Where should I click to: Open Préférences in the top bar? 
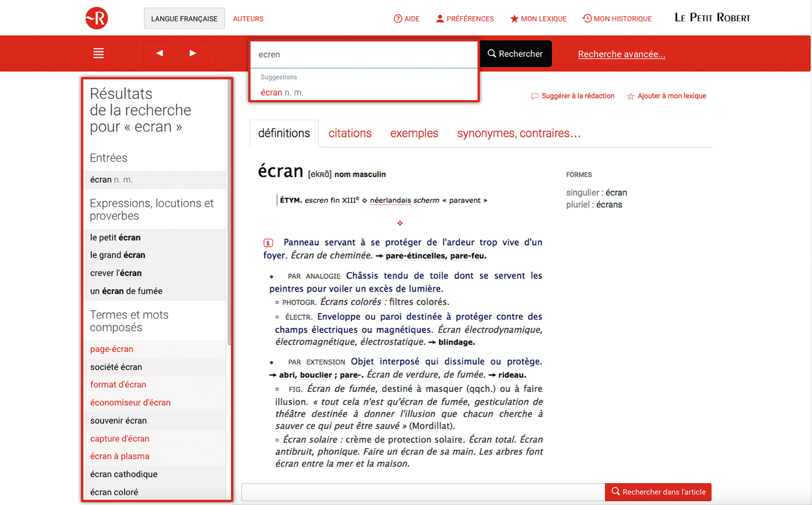465,18
